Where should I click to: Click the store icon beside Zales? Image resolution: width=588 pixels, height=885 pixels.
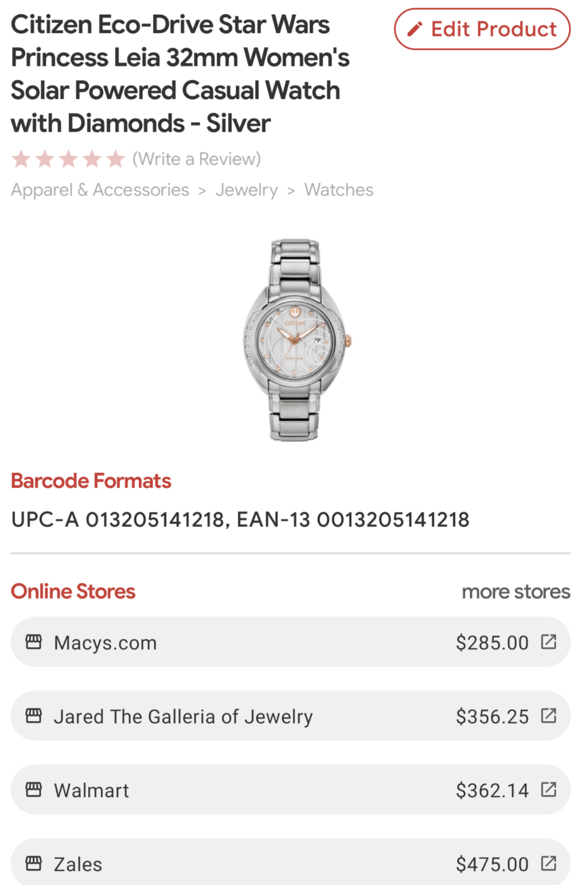point(34,863)
